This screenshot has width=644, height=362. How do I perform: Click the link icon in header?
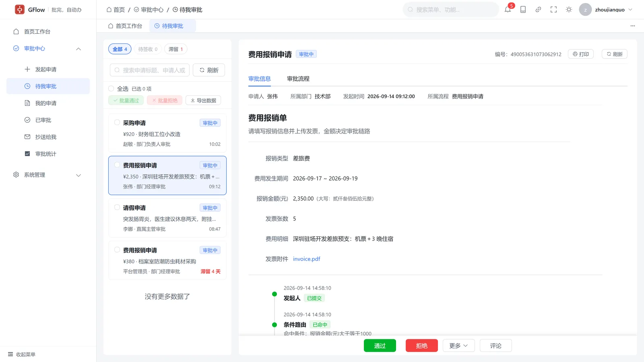tap(538, 9)
